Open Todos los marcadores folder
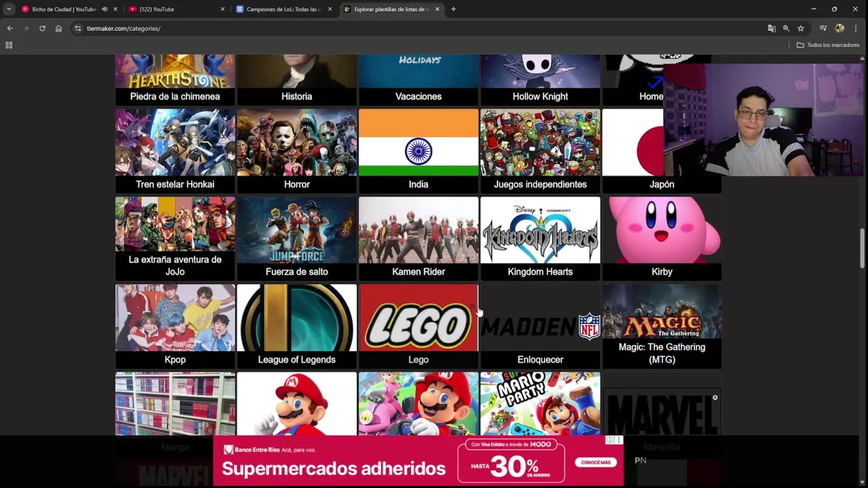The height and width of the screenshot is (488, 868). pyautogui.click(x=828, y=45)
